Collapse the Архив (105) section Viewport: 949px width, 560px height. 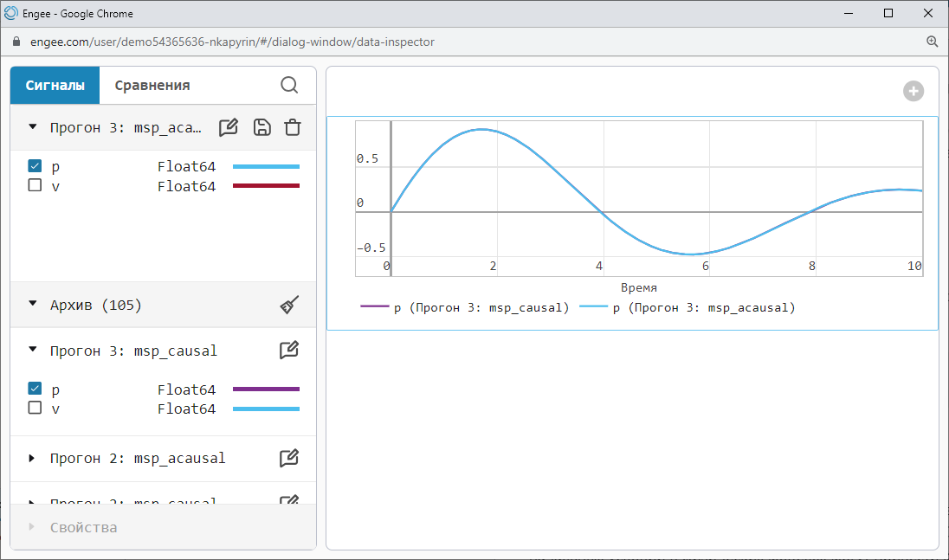33,305
